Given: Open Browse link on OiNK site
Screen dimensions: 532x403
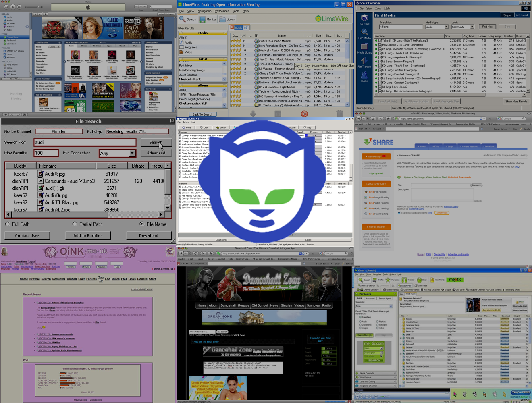Looking at the screenshot, I should point(35,279).
